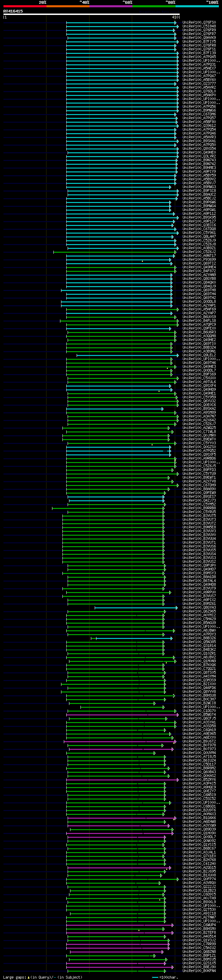Click the purple alignment bar for UniRef100_B5ZRY6
Image resolution: width=222 pixels, height=980 pixels.
pos(122,779)
